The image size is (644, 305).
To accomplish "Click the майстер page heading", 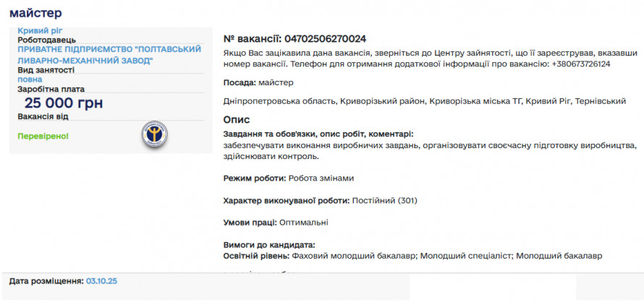I will tap(35, 13).
